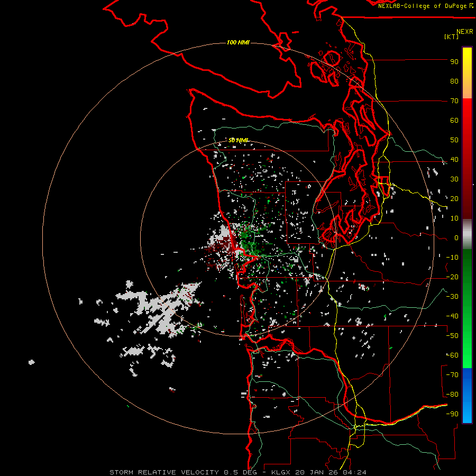Image resolution: width=476 pixels, height=476 pixels.
Task: Click the -60 value on the velocity scale
Action: point(452,355)
